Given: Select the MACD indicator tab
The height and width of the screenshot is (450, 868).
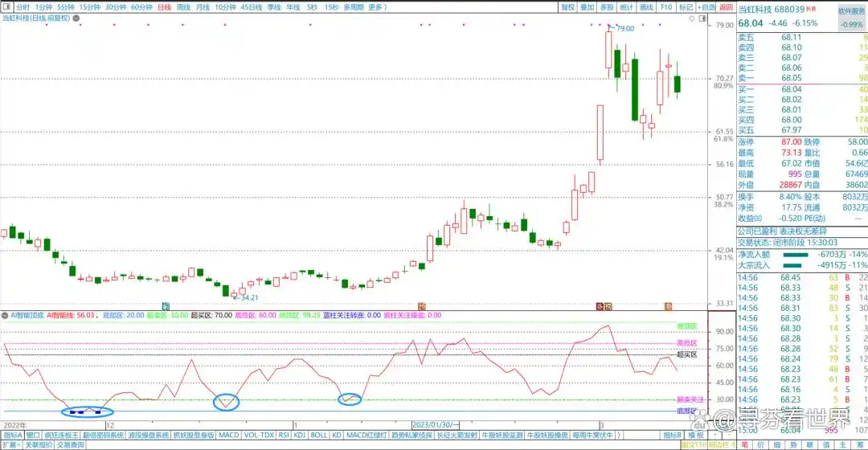Looking at the screenshot, I should pos(229,435).
